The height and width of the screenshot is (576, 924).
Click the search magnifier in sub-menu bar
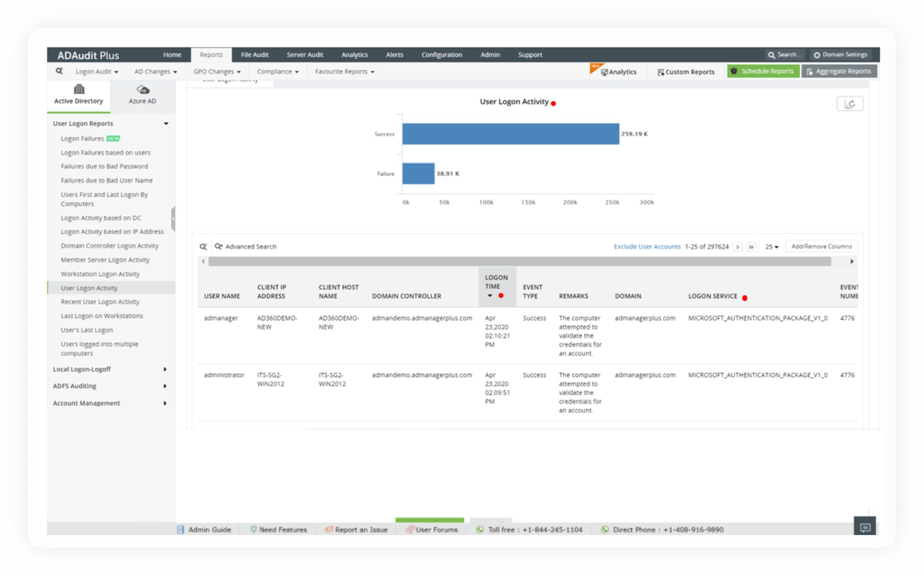click(59, 71)
